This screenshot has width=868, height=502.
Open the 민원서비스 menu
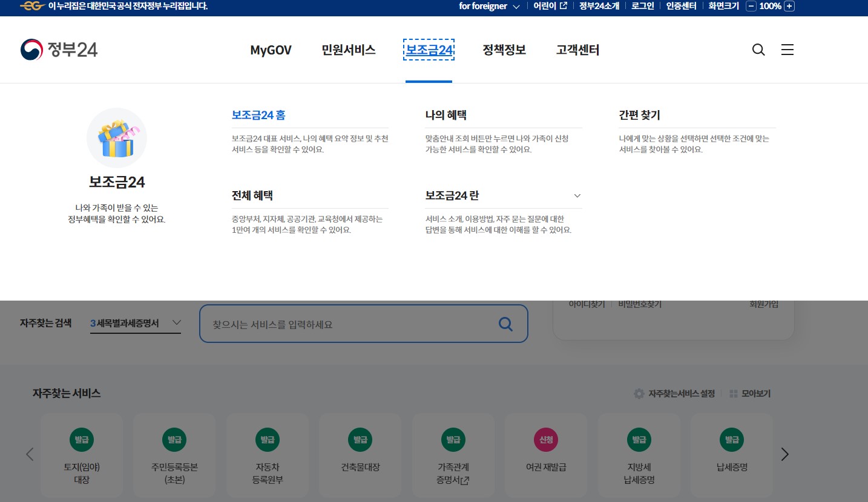(349, 50)
